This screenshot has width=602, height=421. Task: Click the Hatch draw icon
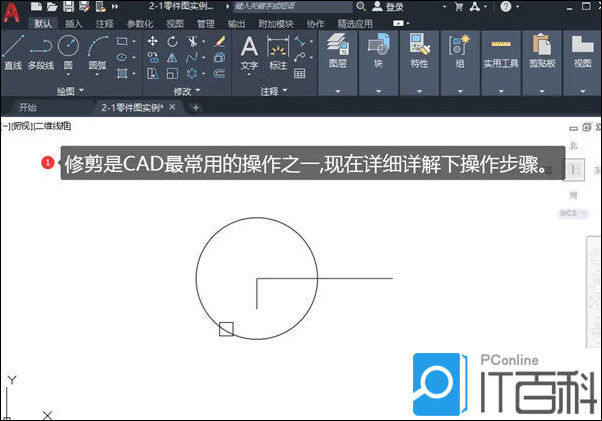122,73
